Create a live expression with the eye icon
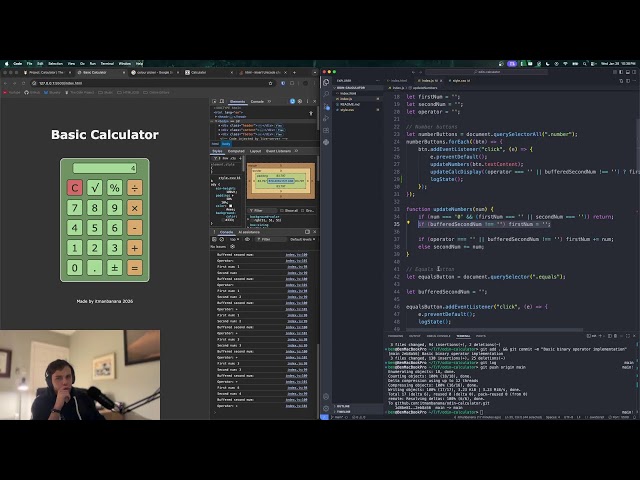Image resolution: width=640 pixels, height=480 pixels. (x=247, y=240)
